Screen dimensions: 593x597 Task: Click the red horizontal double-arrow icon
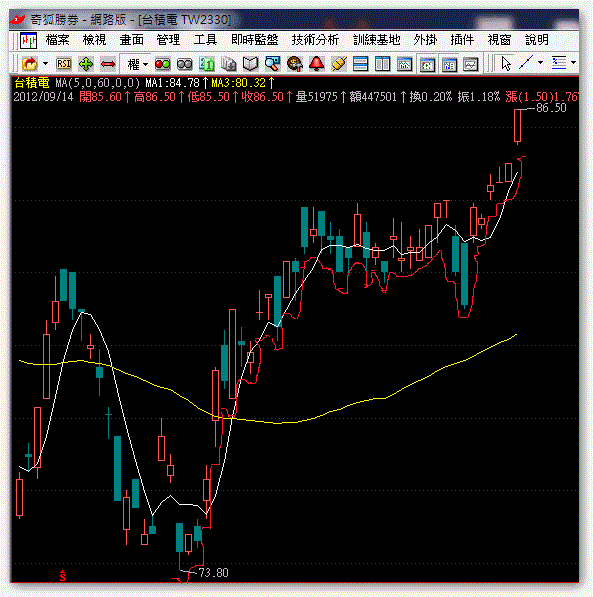click(x=108, y=64)
